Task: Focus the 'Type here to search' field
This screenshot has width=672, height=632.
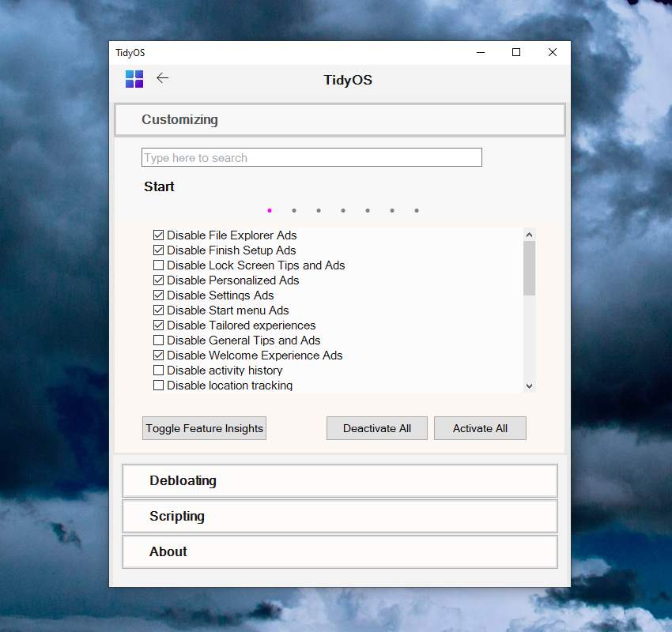Action: (311, 157)
